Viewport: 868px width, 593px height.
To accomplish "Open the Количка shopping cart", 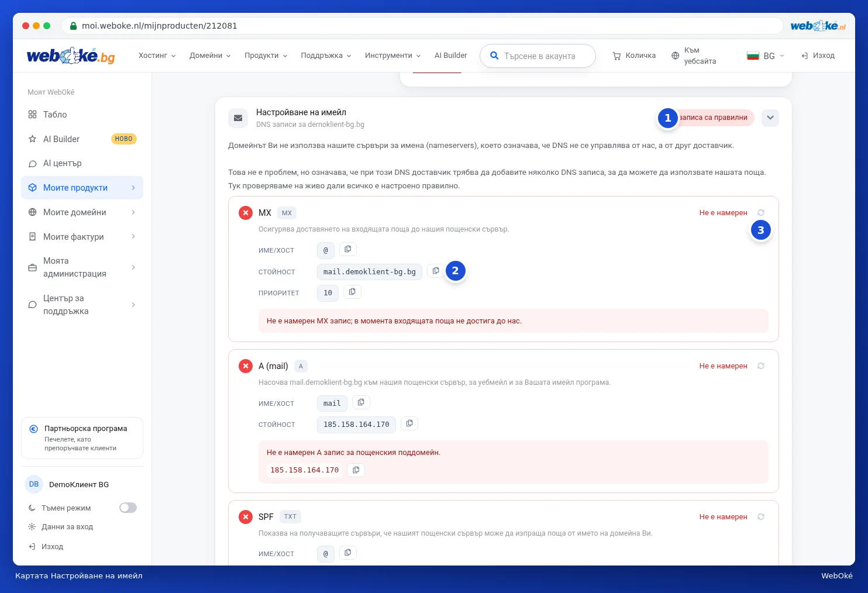I will (634, 56).
